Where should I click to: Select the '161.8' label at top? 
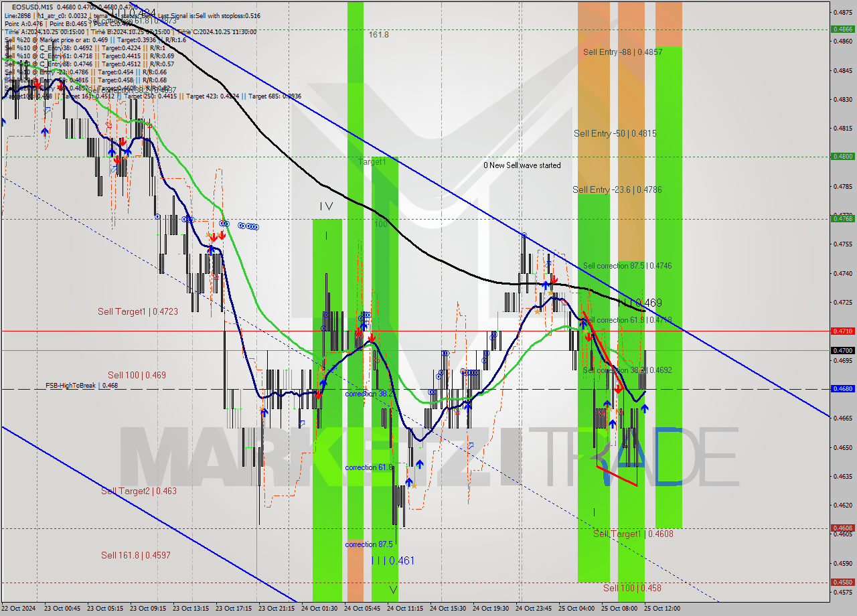[x=378, y=35]
